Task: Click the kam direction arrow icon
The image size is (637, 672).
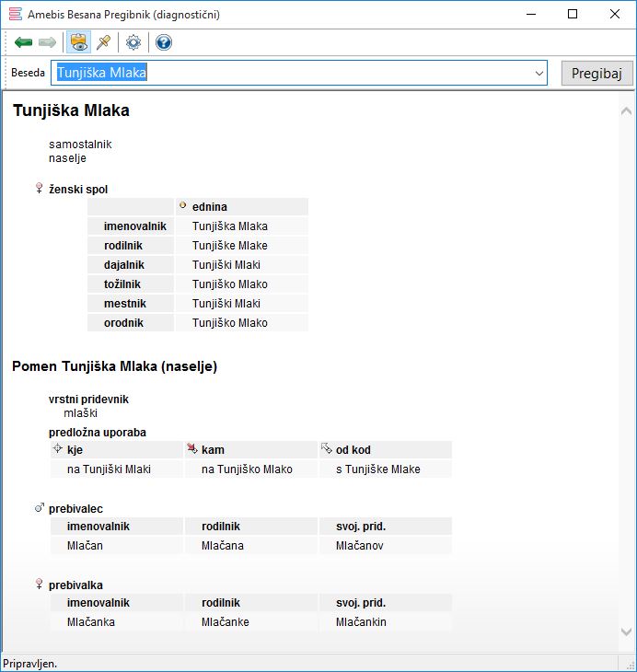Action: 192,448
